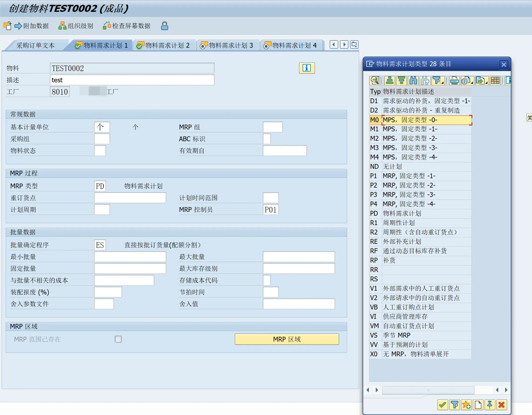Screen dimensions: 532x415
Task: Click the 重订货点 input field
Action: pyautogui.click(x=130, y=198)
